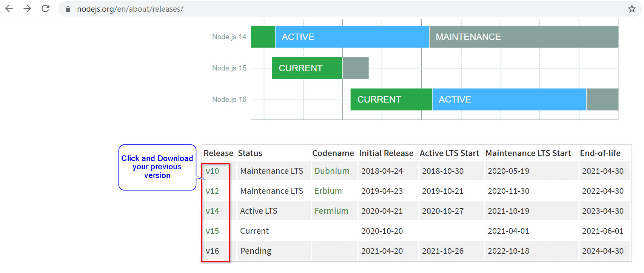Select initial release date 2021-04-20
Viewport: 644px width, 273px height.
tap(382, 251)
